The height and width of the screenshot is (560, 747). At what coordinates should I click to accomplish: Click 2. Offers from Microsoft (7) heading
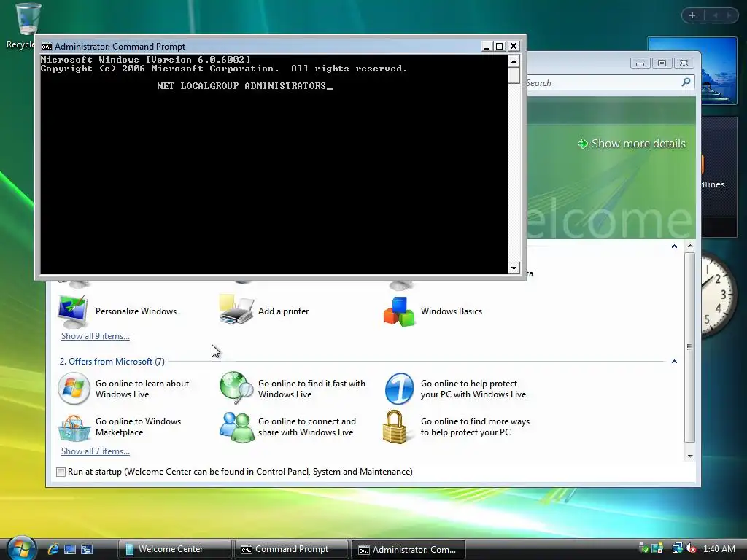tap(112, 362)
